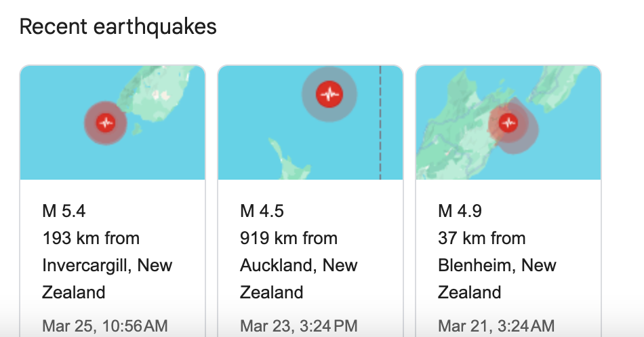Open the Blenheim earthquake map thumbnail
Viewport: 644px width, 337px height.
508,123
